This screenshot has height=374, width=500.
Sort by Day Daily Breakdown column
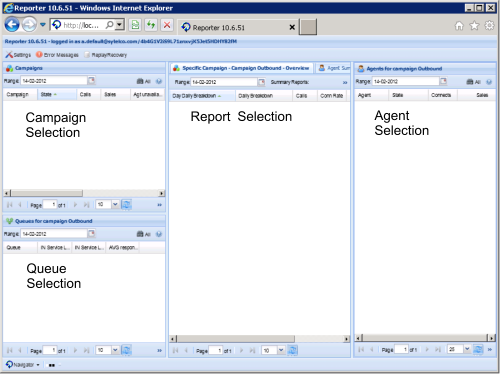(202, 96)
